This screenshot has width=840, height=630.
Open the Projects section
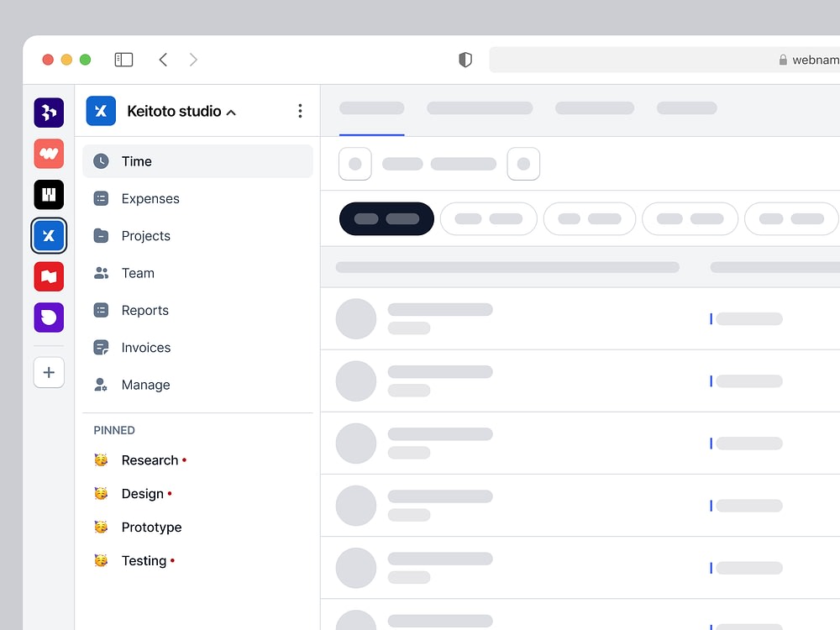tap(197, 236)
